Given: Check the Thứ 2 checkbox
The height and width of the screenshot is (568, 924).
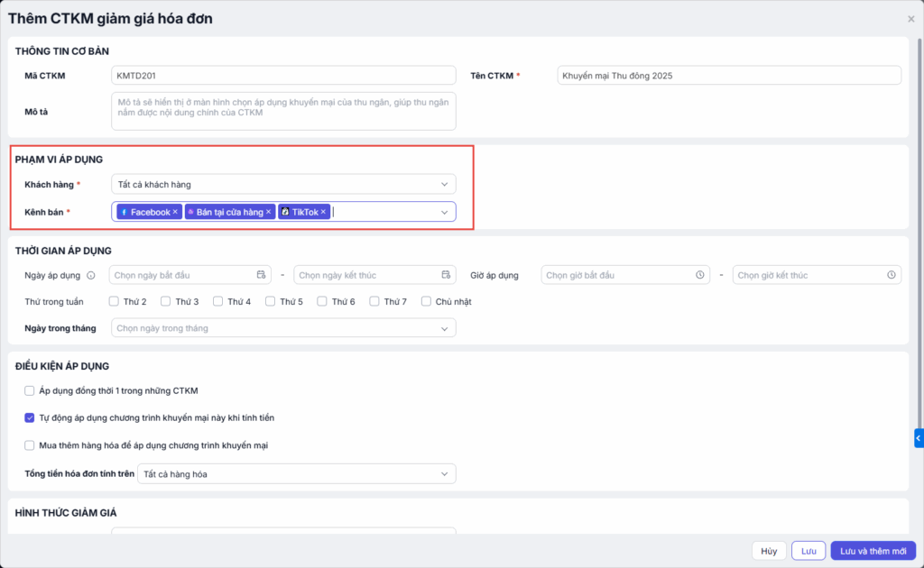Looking at the screenshot, I should (x=115, y=301).
